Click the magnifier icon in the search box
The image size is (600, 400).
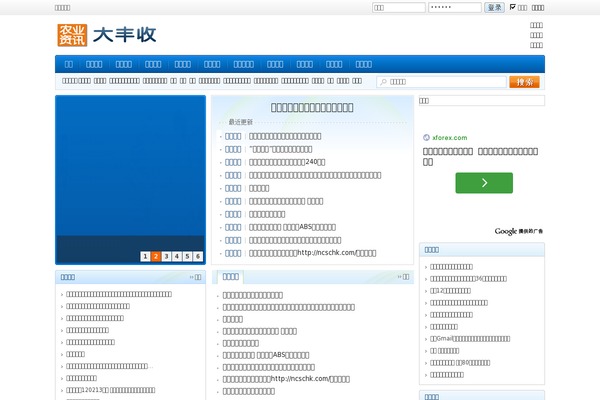click(x=383, y=82)
